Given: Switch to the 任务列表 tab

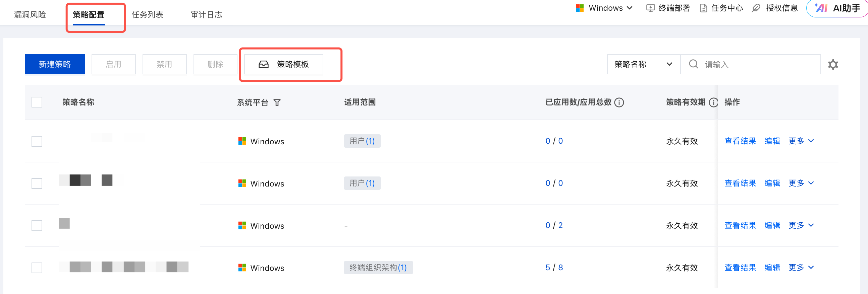Looking at the screenshot, I should tap(147, 15).
